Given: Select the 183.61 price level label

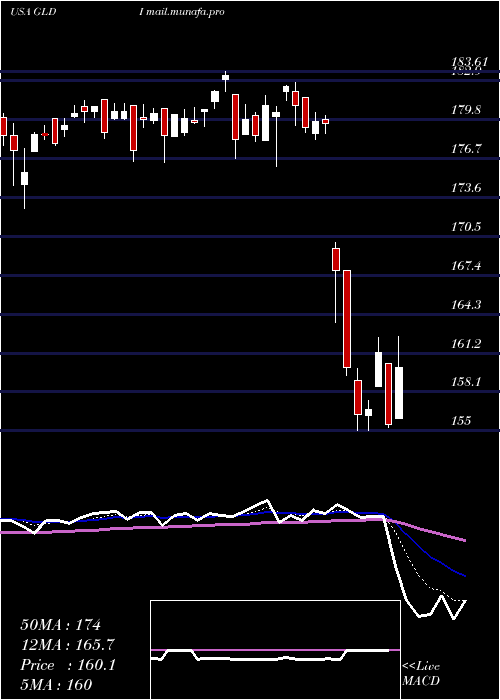Looking at the screenshot, I should pos(469,62).
